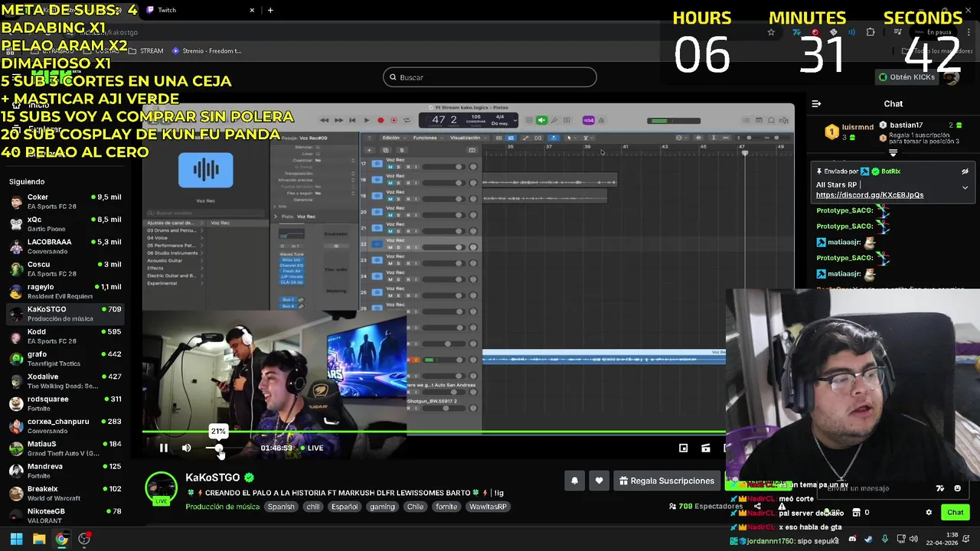The height and width of the screenshot is (551, 980).
Task: Select the Spanish tag
Action: [x=281, y=507]
